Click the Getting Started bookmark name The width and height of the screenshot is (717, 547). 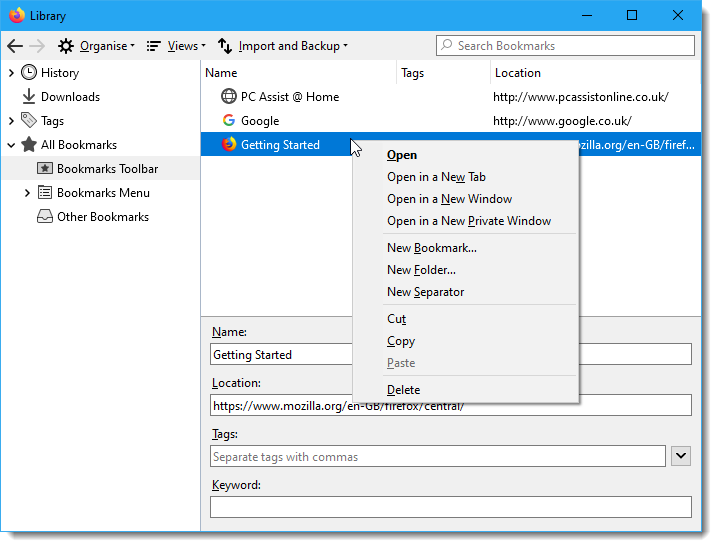pyautogui.click(x=280, y=145)
